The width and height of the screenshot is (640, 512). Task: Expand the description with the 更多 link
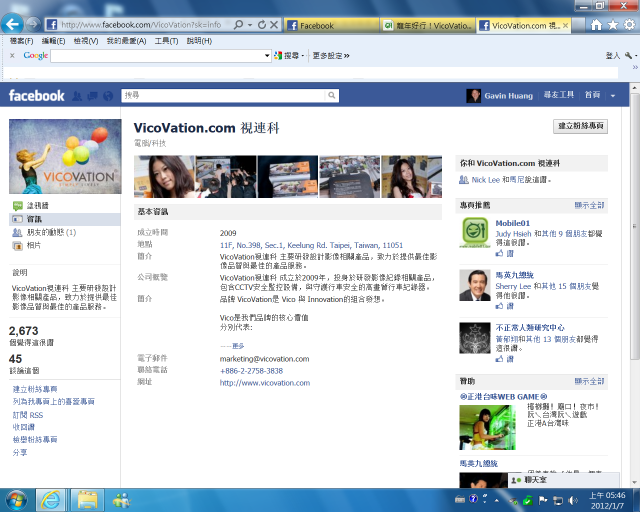click(238, 346)
